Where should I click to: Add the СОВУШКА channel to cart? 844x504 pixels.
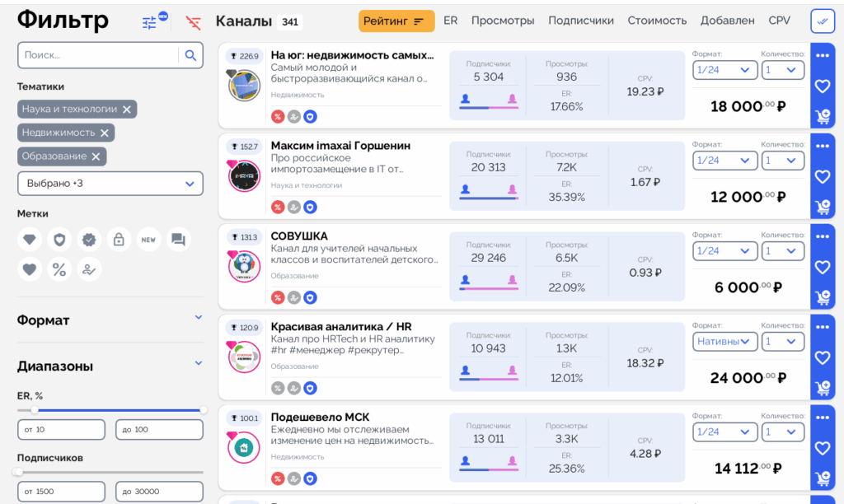[822, 298]
